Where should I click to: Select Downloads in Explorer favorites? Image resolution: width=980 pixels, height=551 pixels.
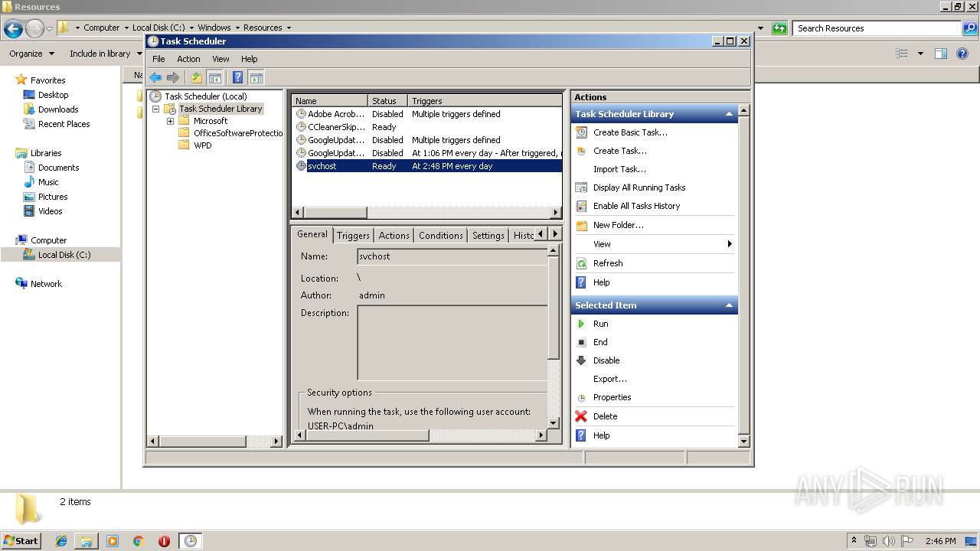pyautogui.click(x=58, y=109)
